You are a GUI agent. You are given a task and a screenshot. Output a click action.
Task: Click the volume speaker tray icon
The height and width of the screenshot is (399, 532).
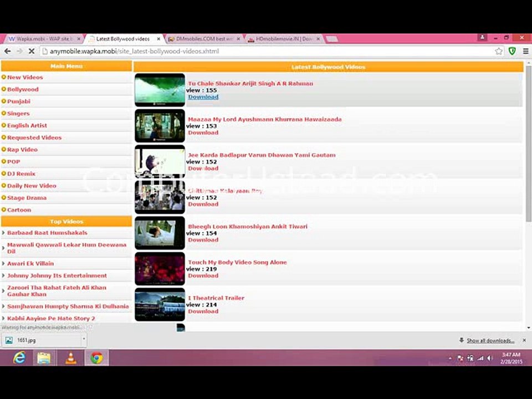489,359
